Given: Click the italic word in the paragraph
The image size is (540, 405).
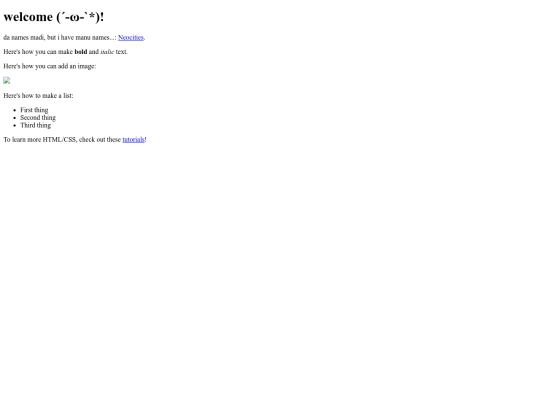Looking at the screenshot, I should (107, 52).
